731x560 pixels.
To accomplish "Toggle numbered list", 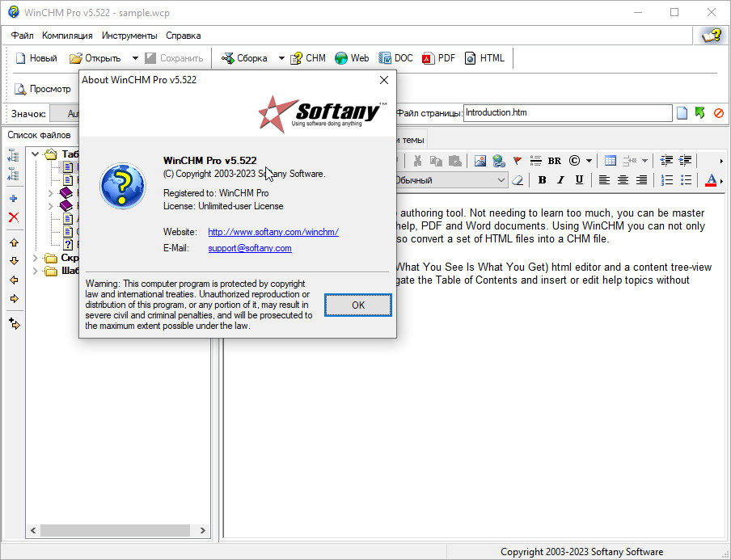I will (x=667, y=180).
